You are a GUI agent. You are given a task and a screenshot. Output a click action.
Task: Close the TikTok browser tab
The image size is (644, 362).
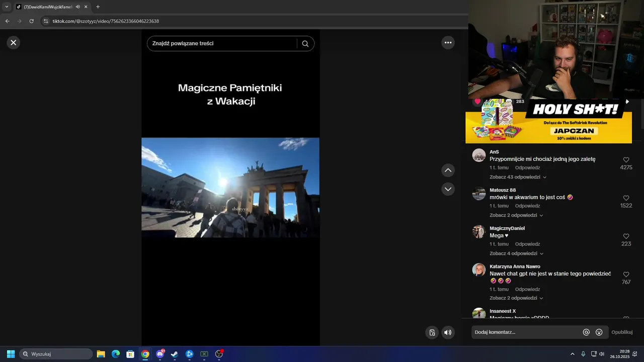[x=86, y=7]
